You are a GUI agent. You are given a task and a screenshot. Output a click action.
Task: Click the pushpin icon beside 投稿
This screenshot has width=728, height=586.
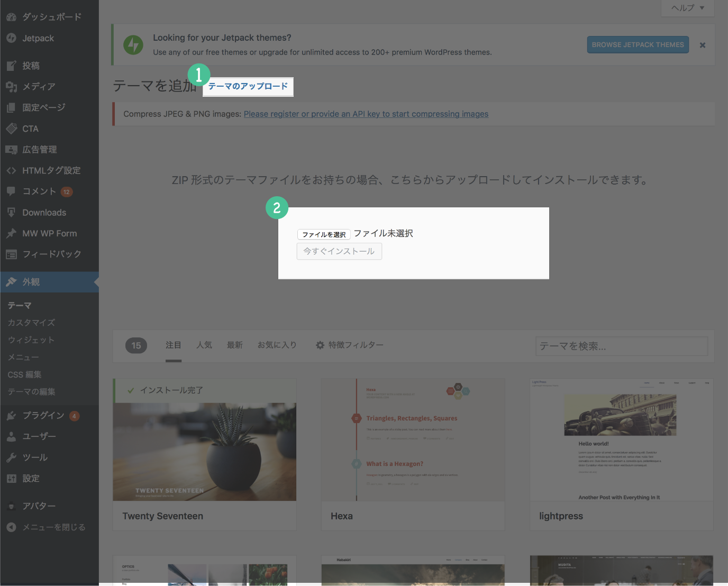coord(11,66)
